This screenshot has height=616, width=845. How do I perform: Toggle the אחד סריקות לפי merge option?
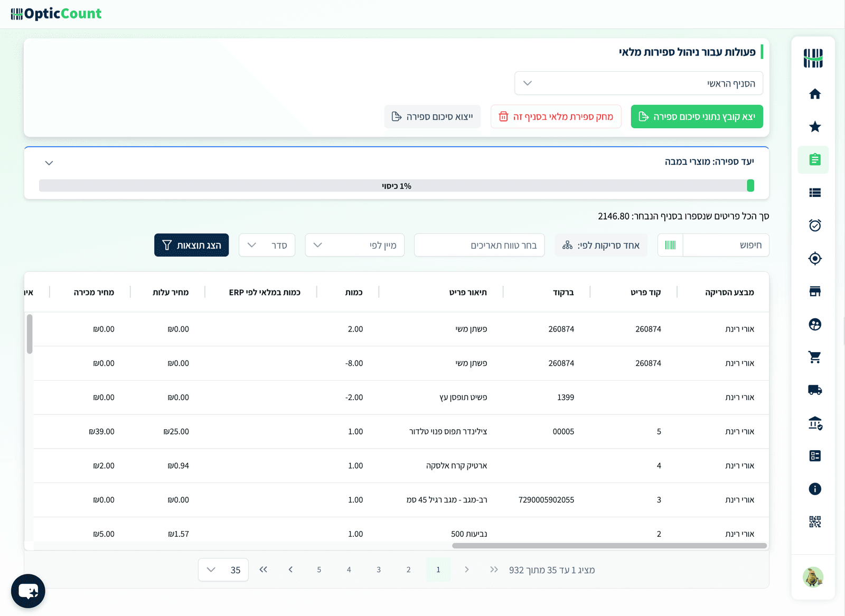[601, 245]
